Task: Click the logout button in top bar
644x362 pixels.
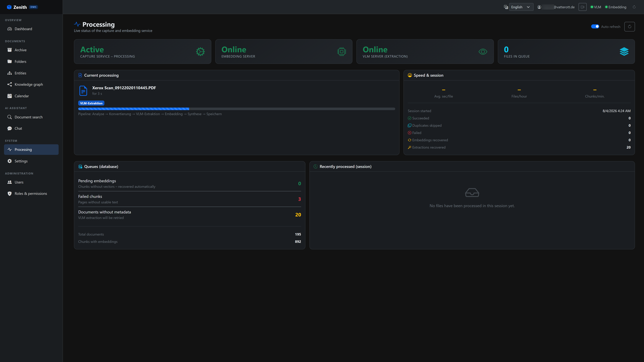Action: [x=582, y=7]
